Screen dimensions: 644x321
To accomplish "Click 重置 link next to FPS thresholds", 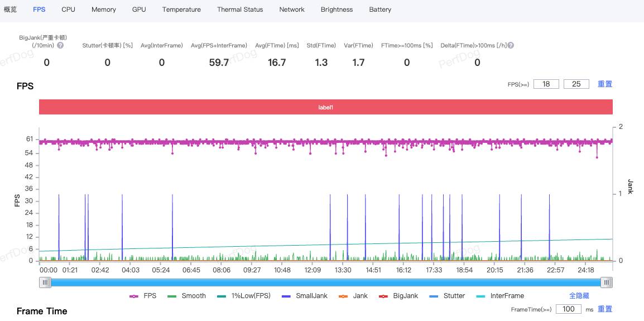I will tap(605, 84).
